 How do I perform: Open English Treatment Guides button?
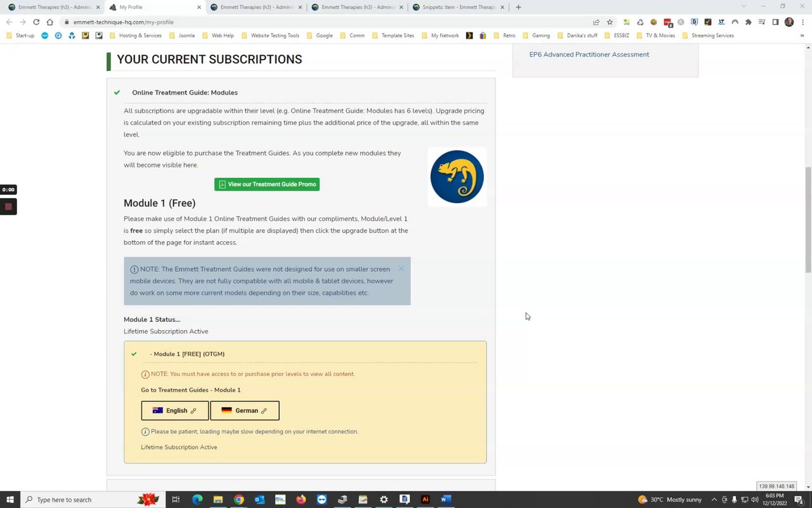click(x=175, y=410)
